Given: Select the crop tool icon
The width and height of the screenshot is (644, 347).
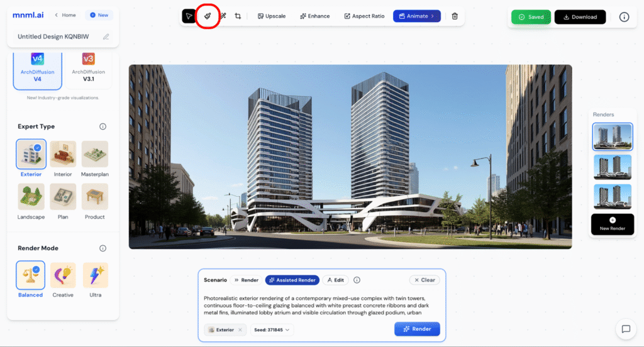Looking at the screenshot, I should tap(238, 16).
